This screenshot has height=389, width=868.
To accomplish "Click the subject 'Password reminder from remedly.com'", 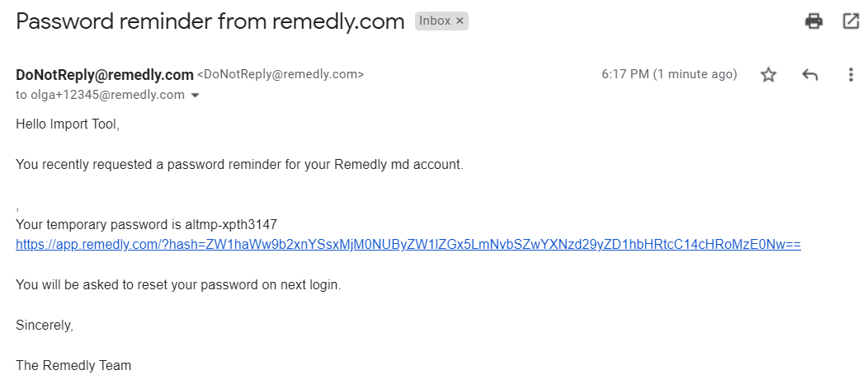I will pos(210,21).
